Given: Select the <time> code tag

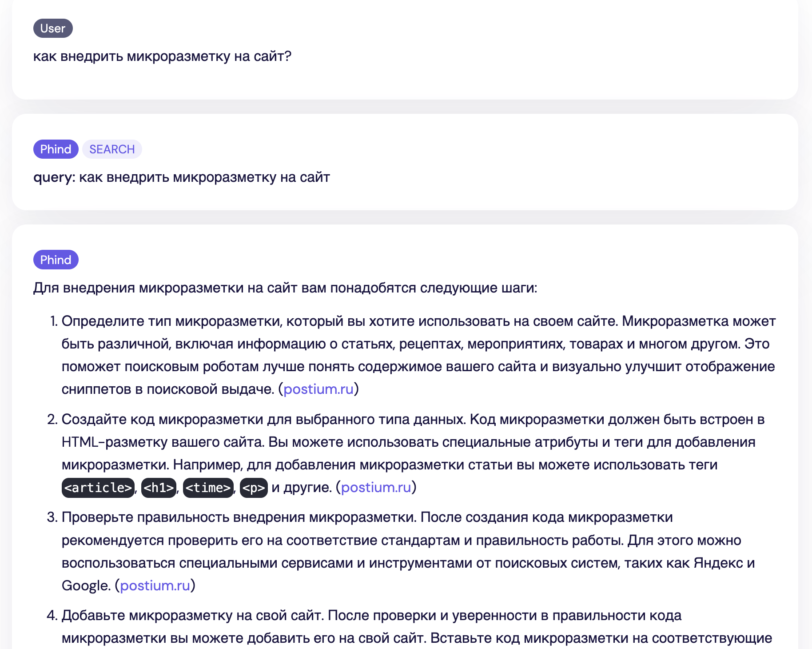Looking at the screenshot, I should [208, 488].
